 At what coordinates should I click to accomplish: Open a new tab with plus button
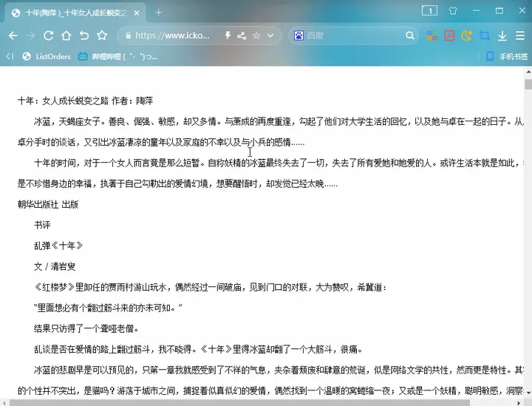point(158,13)
